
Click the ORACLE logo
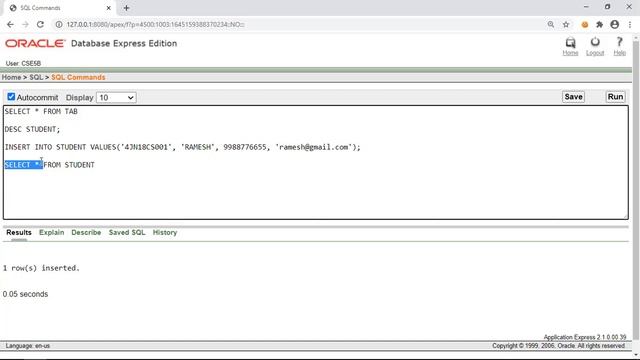tap(35, 43)
